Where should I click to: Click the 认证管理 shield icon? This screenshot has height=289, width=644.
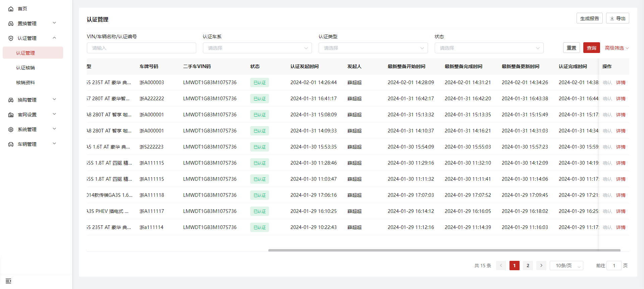point(11,38)
